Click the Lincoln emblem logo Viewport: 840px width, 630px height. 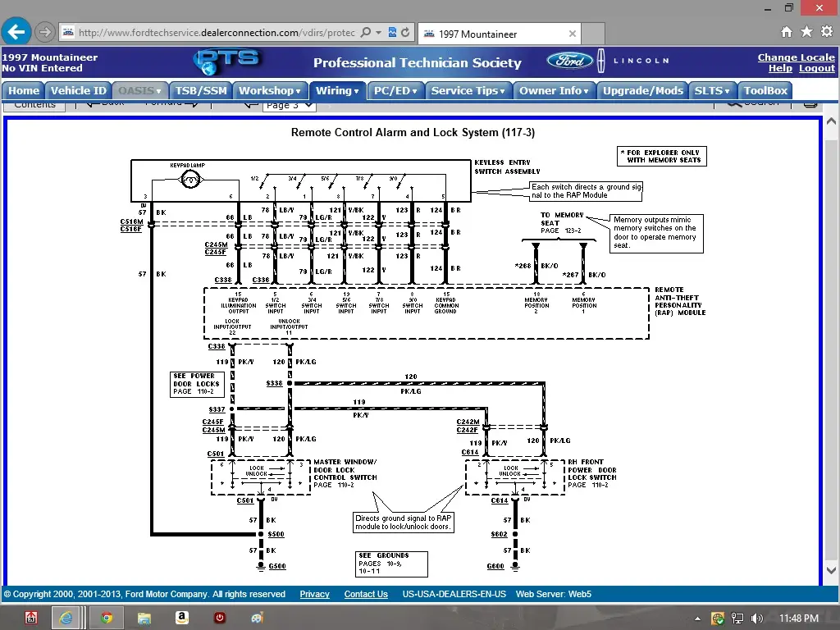[601, 61]
